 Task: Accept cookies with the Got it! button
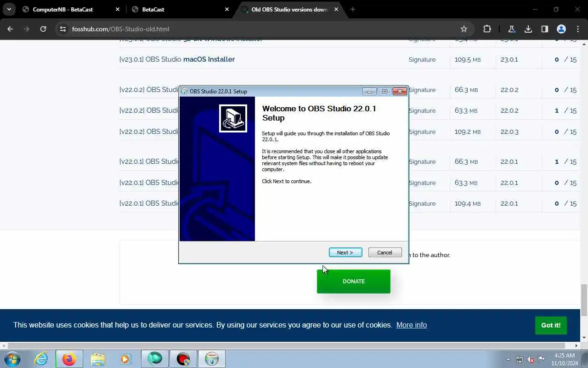(551, 325)
